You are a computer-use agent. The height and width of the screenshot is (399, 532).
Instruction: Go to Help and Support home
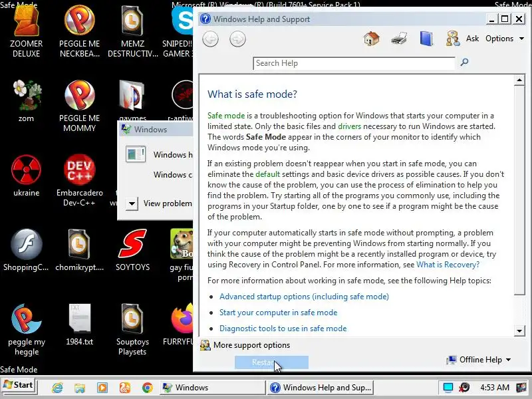pos(372,39)
